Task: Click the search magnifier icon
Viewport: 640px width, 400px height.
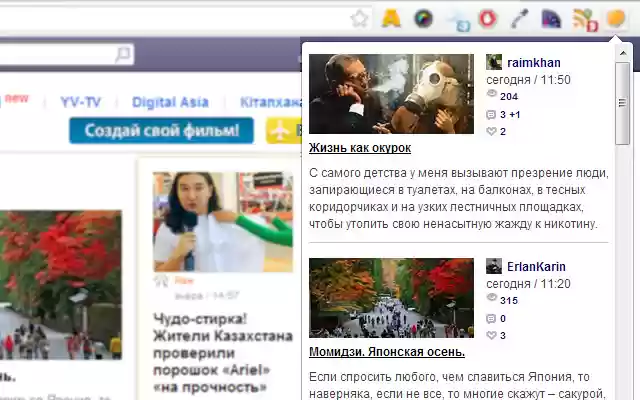Action: [122, 54]
